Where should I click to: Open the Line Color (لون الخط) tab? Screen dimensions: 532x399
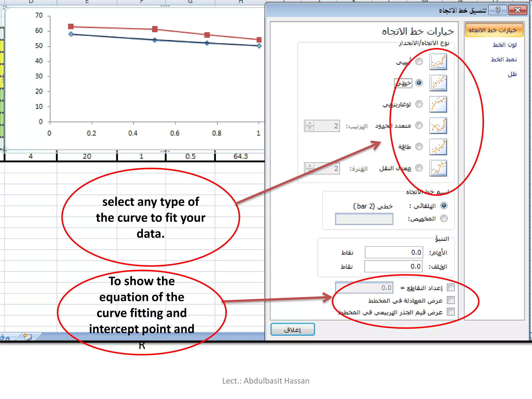point(505,45)
